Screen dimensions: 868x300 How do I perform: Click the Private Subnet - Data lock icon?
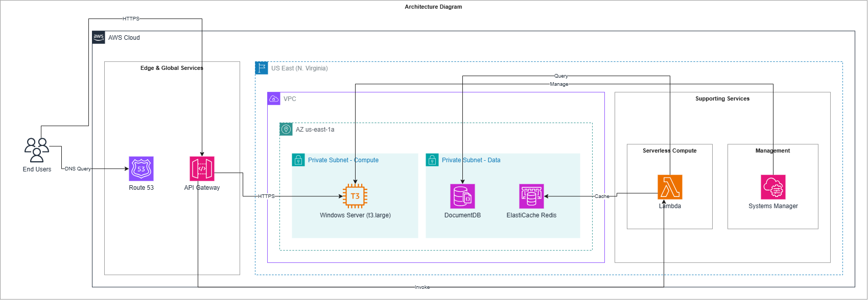pos(432,160)
